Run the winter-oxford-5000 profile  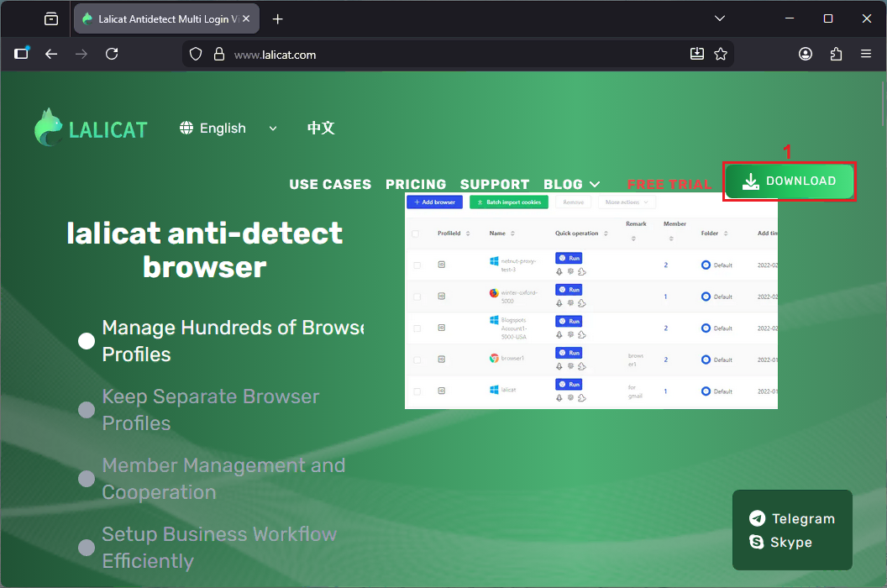(569, 290)
